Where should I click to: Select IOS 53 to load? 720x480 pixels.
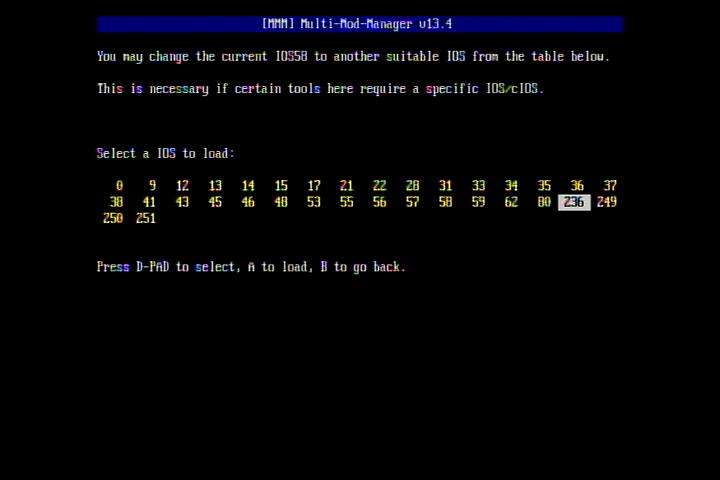click(x=314, y=202)
